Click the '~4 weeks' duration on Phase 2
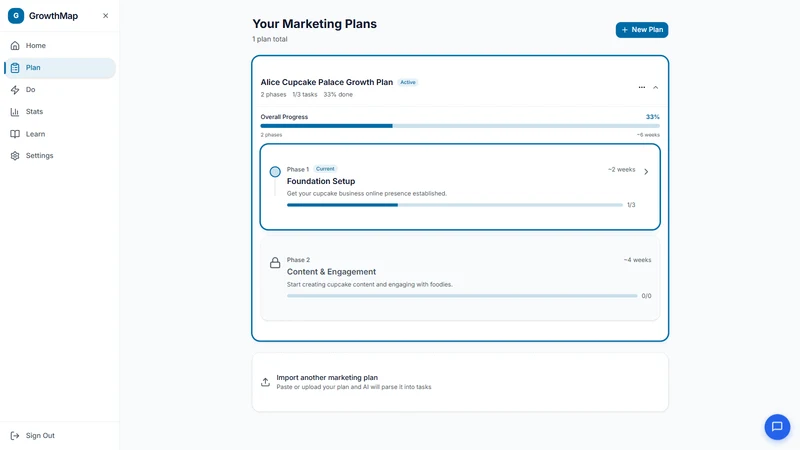 637,260
